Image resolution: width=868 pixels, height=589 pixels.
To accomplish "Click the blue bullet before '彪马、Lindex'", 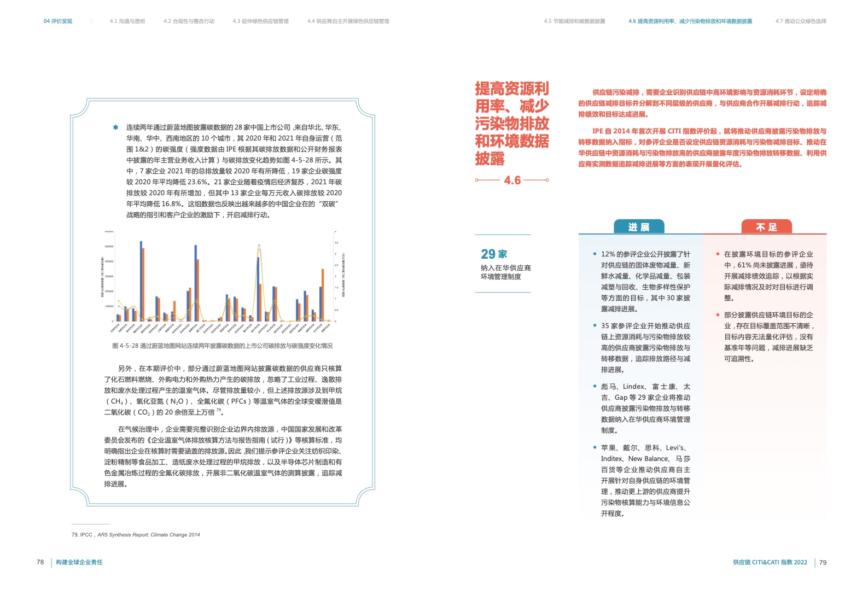I will (595, 386).
